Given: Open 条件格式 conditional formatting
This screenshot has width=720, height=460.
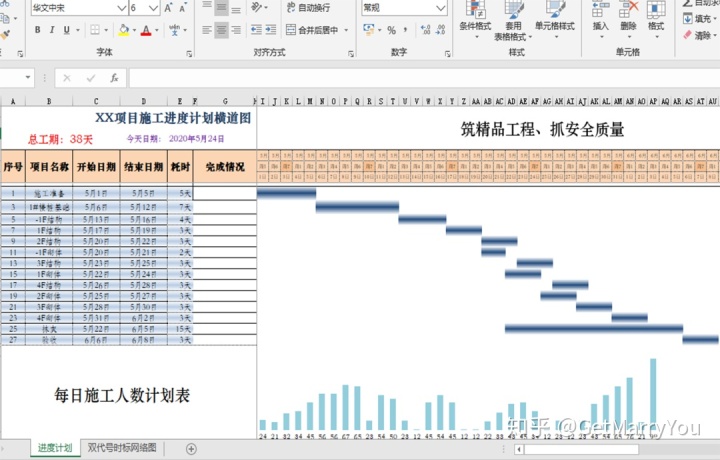Looking at the screenshot, I should [475, 19].
